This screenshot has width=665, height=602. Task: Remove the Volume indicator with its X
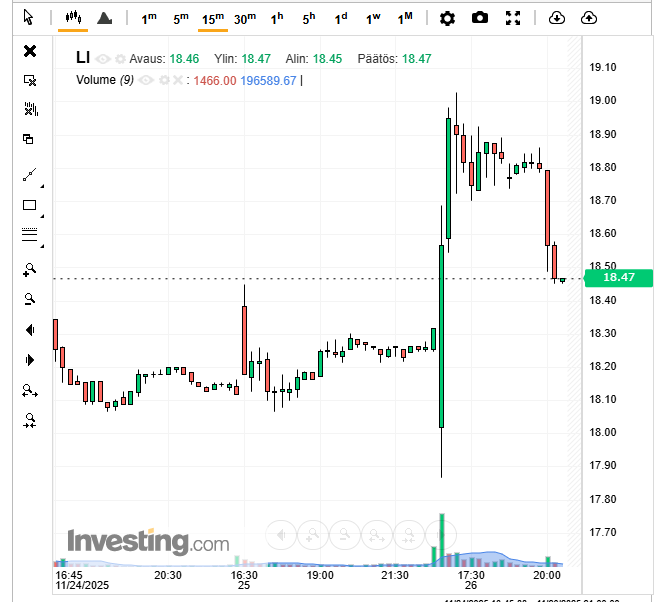point(178,80)
